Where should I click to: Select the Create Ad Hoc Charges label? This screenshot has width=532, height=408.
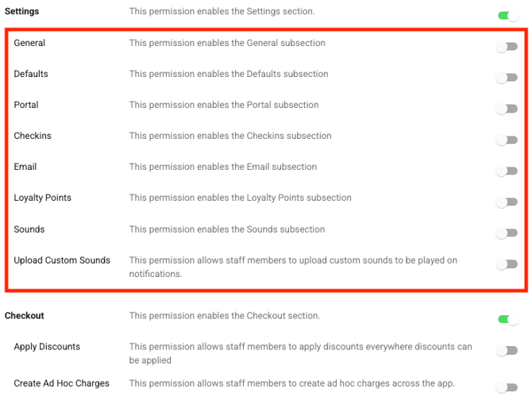click(61, 383)
